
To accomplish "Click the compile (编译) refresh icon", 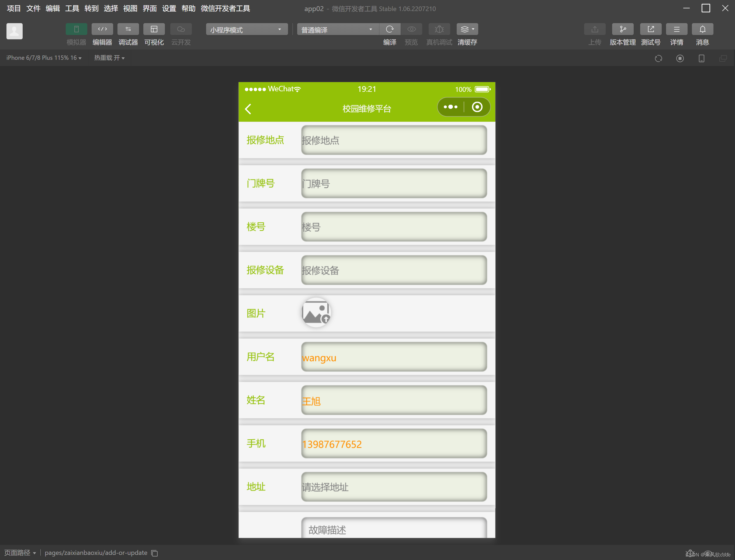I will (x=390, y=29).
